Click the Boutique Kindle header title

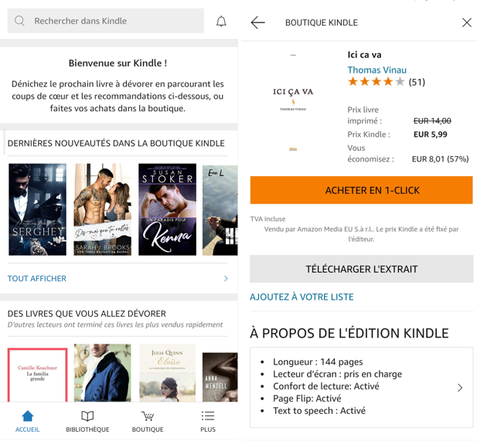(x=322, y=22)
